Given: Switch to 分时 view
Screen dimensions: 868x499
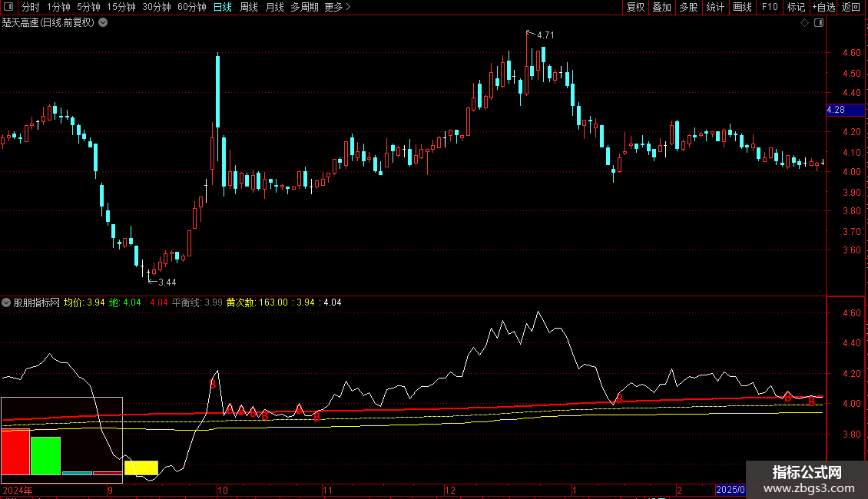Looking at the screenshot, I should pyautogui.click(x=31, y=7).
